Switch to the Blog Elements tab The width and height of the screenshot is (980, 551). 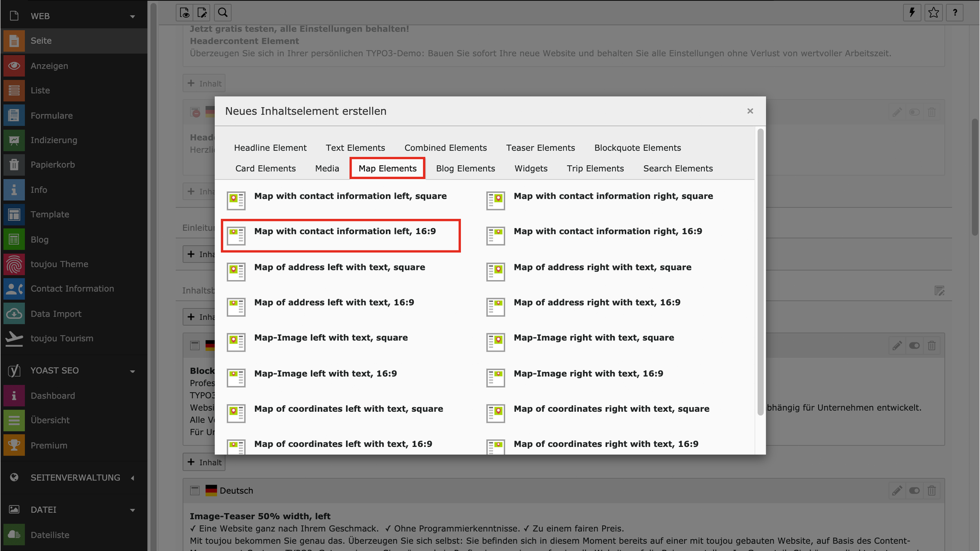tap(465, 168)
